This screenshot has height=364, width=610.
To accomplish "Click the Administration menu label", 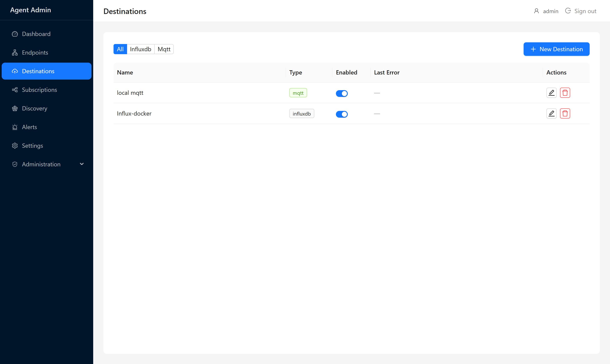I will [x=41, y=164].
